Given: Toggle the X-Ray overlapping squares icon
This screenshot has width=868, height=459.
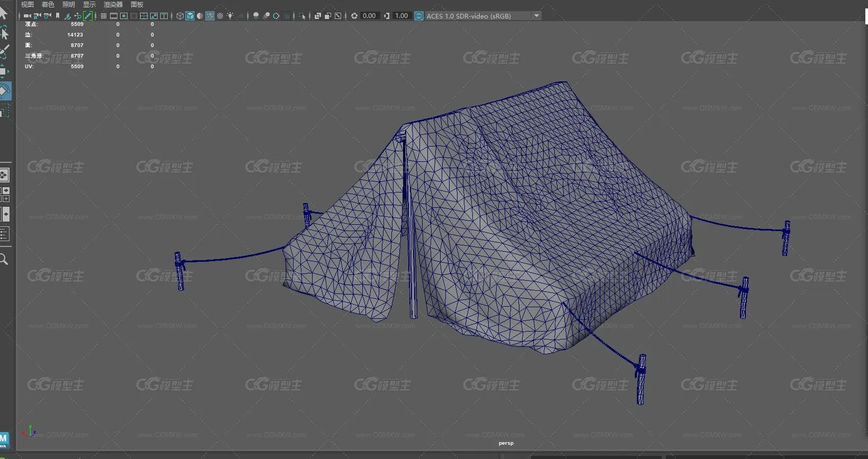Looking at the screenshot, I should [x=318, y=16].
